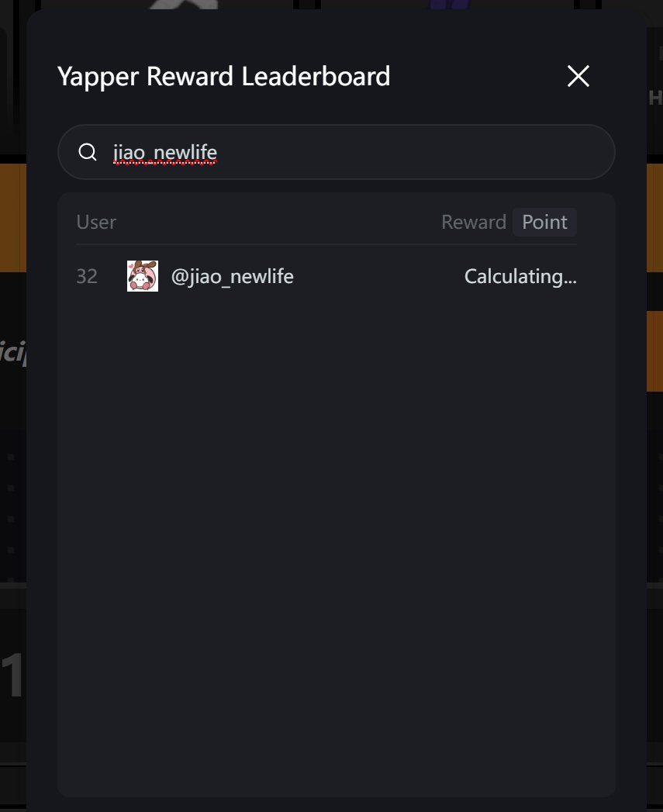
Task: Click the rank number 32
Action: (x=87, y=277)
